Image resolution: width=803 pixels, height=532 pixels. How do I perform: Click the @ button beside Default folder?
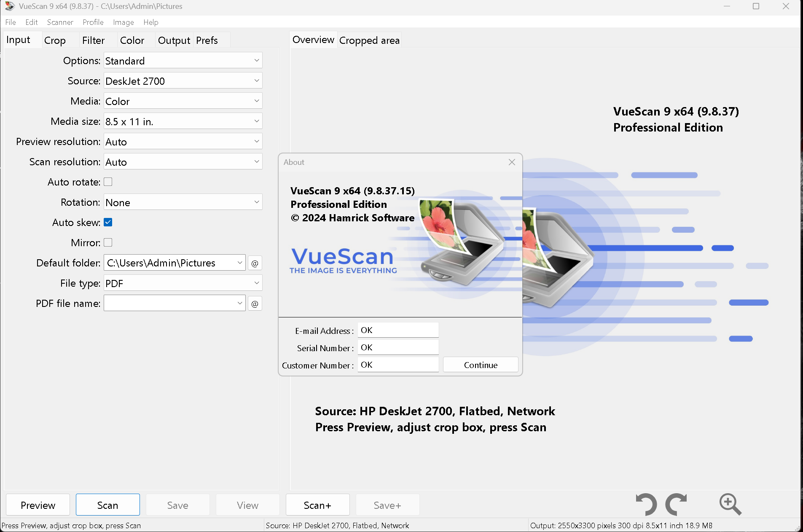pos(255,263)
